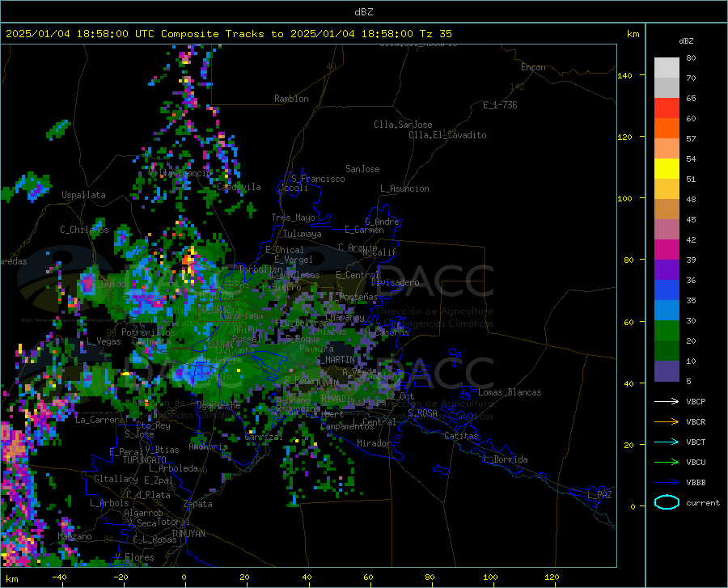Click the 'km' label at bottom left

point(11,579)
